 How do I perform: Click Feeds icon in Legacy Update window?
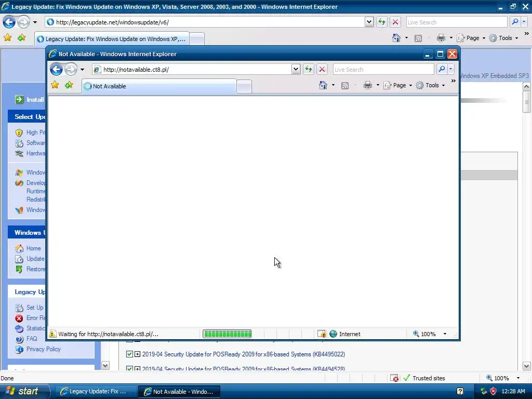tap(418, 38)
